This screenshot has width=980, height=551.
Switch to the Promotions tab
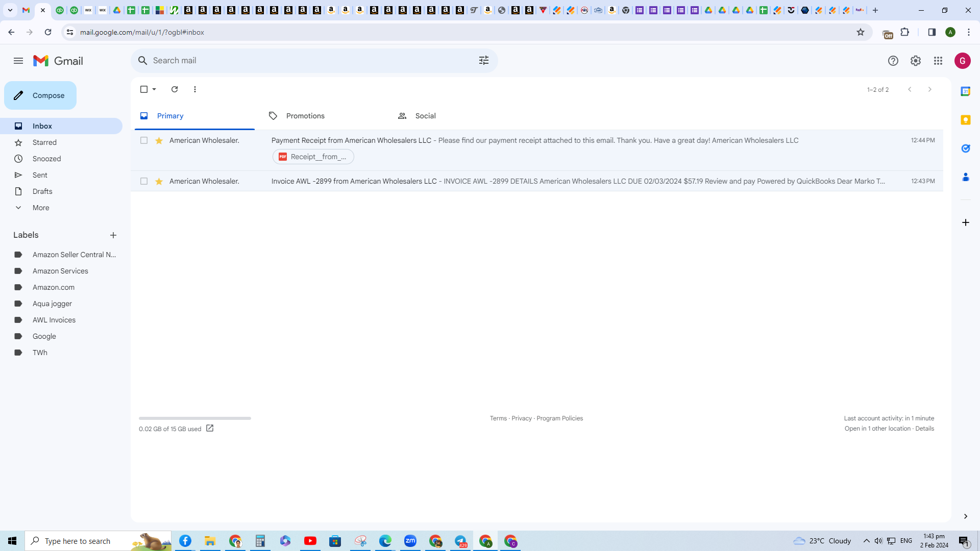(x=324, y=116)
